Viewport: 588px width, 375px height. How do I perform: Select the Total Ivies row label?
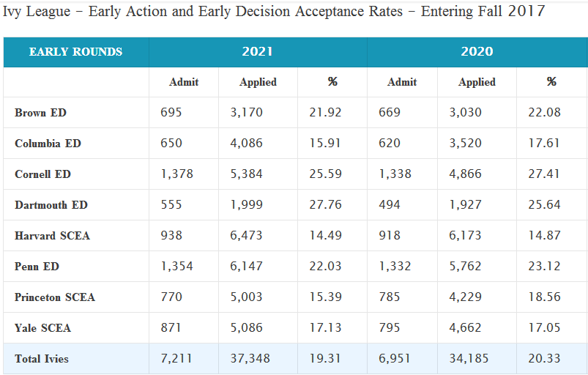43,359
